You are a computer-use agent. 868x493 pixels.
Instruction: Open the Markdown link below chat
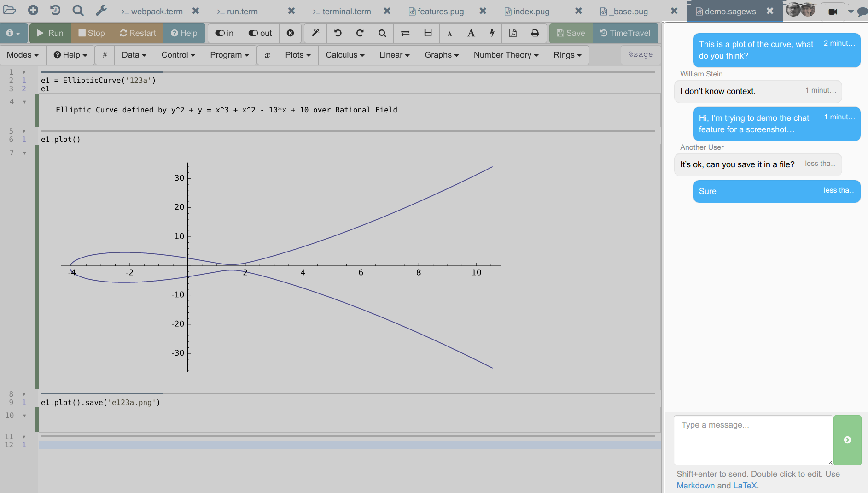[695, 486]
